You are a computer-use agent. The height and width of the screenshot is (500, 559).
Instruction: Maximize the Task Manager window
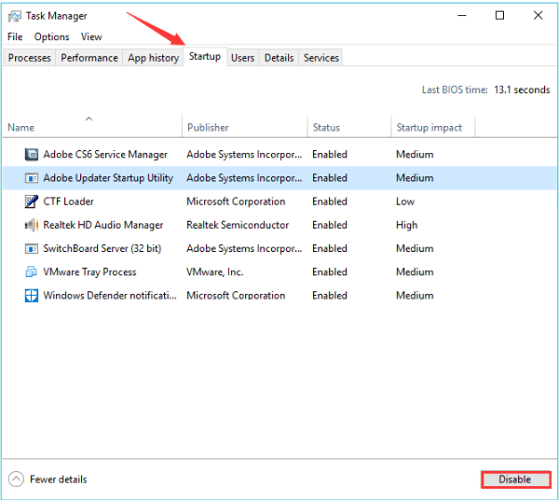[x=500, y=15]
